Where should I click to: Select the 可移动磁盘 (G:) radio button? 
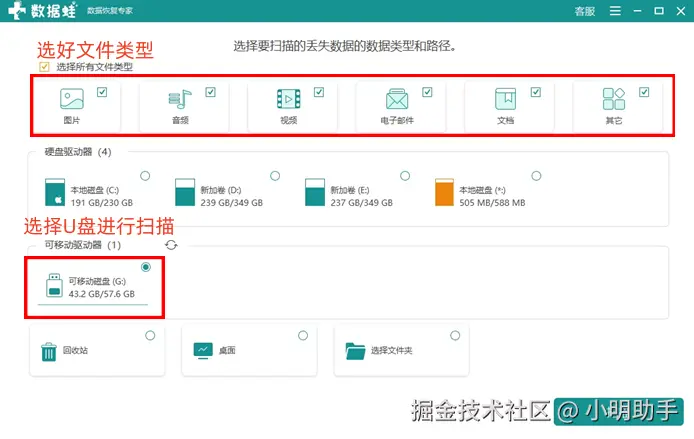point(146,267)
